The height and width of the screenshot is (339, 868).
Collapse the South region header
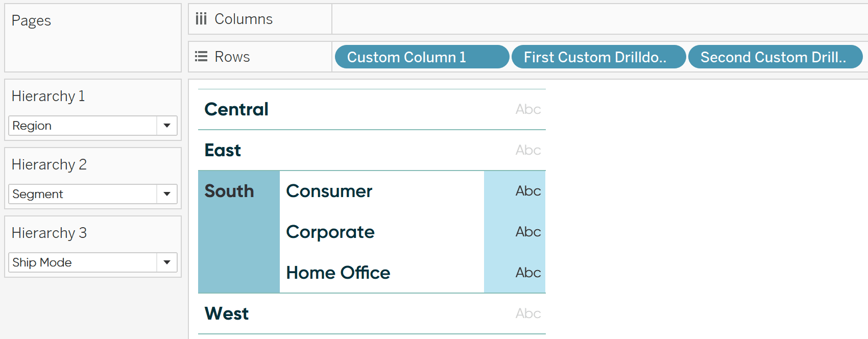229,191
